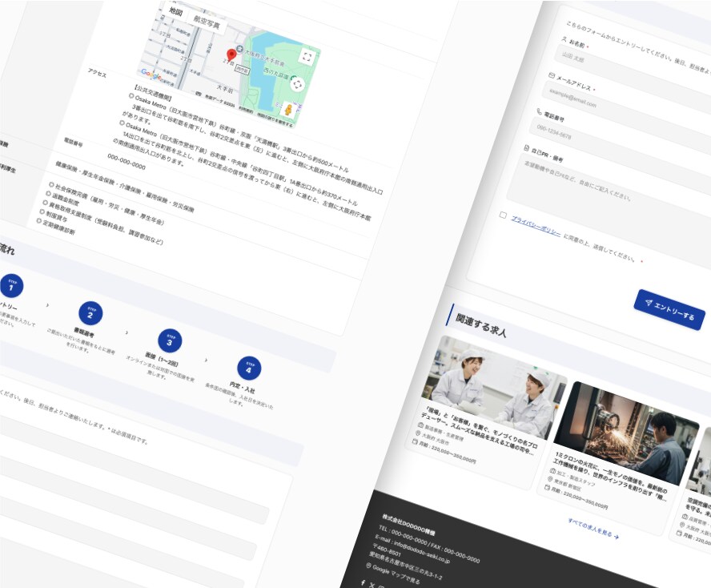Check the privacy policy agreement checkbox
This screenshot has width=711, height=588.
[x=503, y=215]
